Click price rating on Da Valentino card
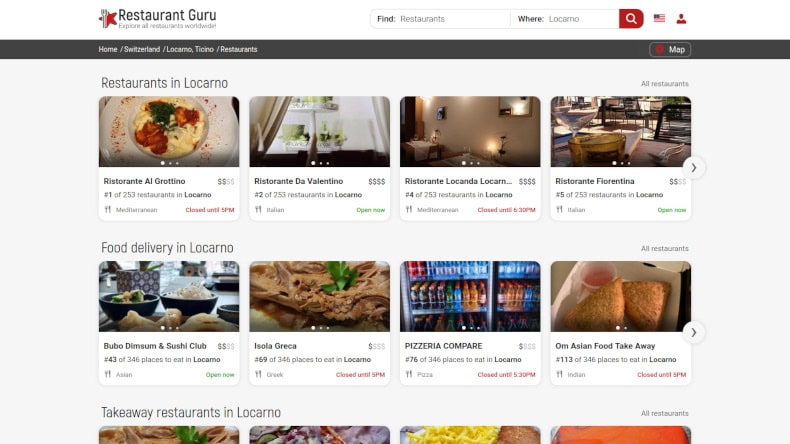 click(376, 181)
